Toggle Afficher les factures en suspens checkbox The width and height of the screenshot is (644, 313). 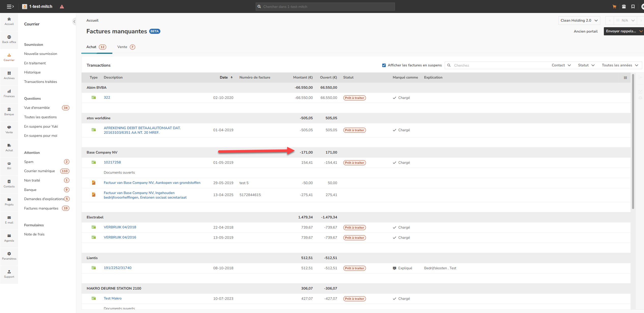384,65
